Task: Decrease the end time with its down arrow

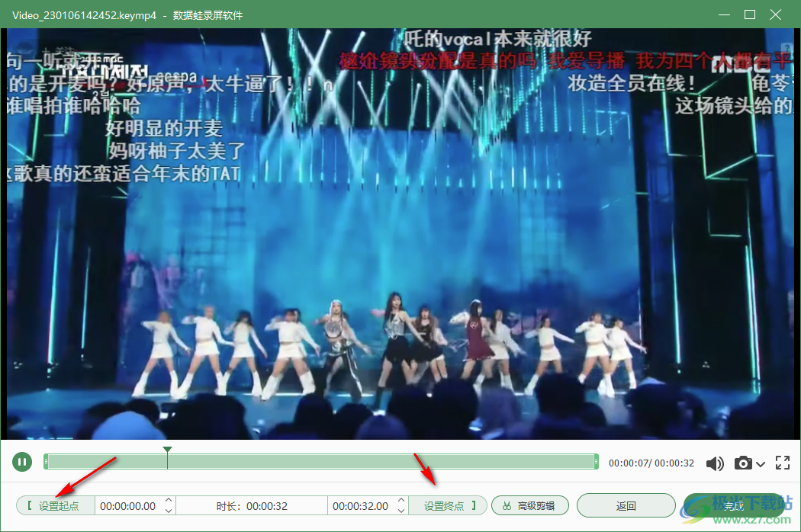Action: (401, 511)
